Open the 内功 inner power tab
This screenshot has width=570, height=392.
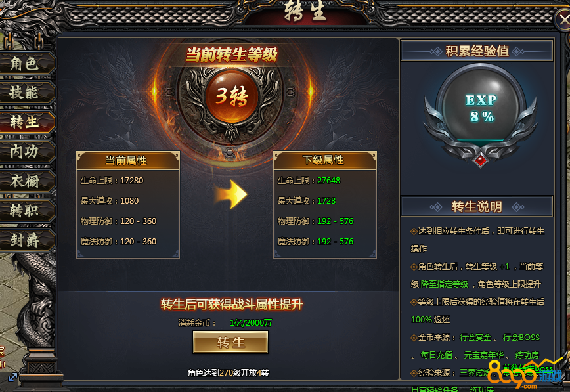26,152
